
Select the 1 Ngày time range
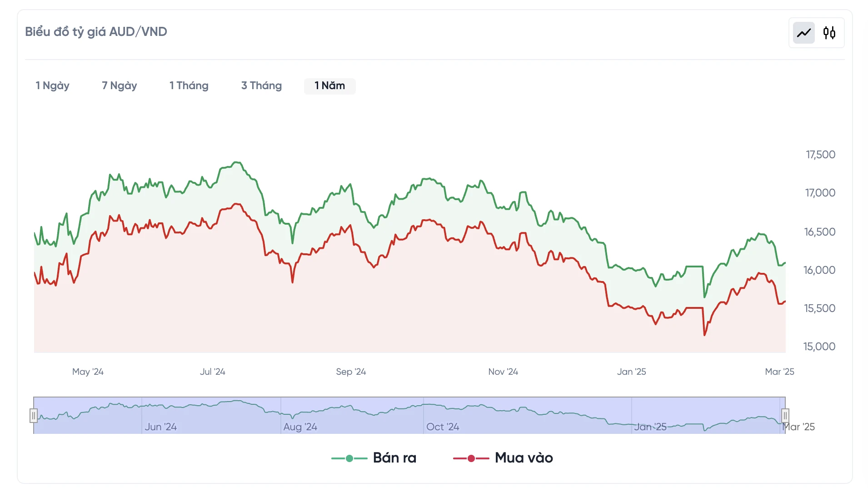click(x=52, y=86)
